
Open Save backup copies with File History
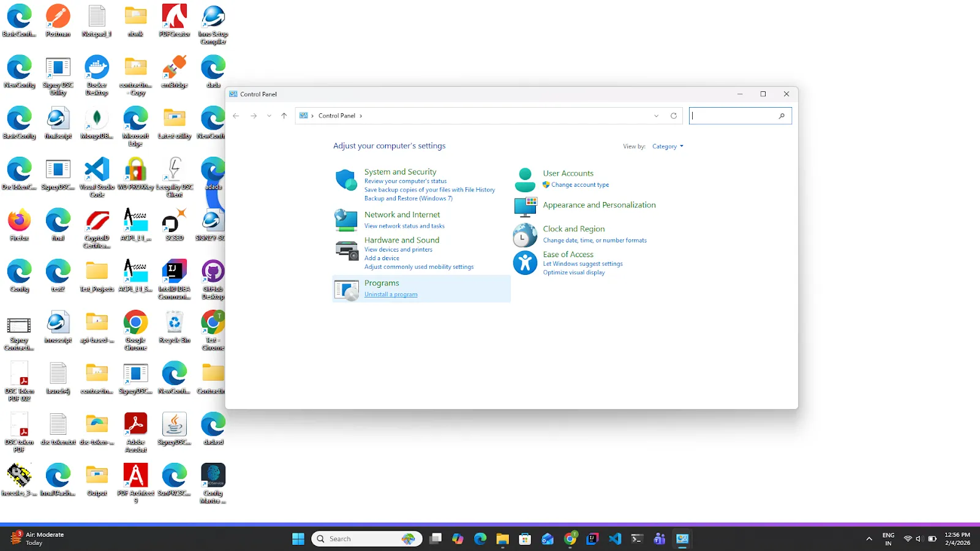[429, 190]
